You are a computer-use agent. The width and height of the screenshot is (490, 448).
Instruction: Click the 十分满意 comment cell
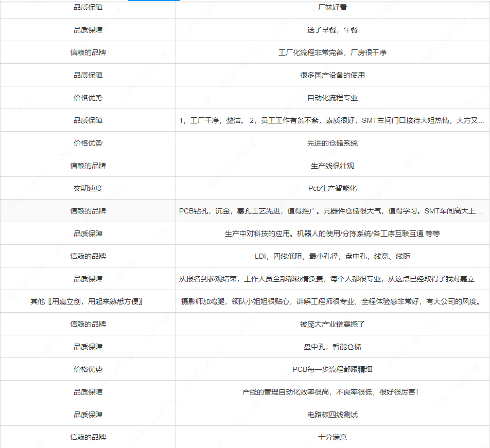tap(332, 437)
